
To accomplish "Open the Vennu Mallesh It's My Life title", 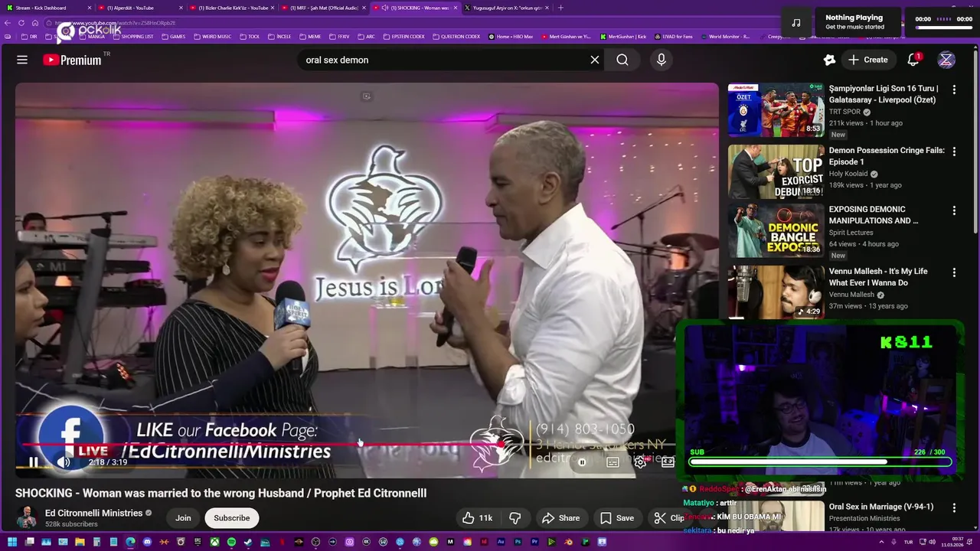I will tap(878, 276).
